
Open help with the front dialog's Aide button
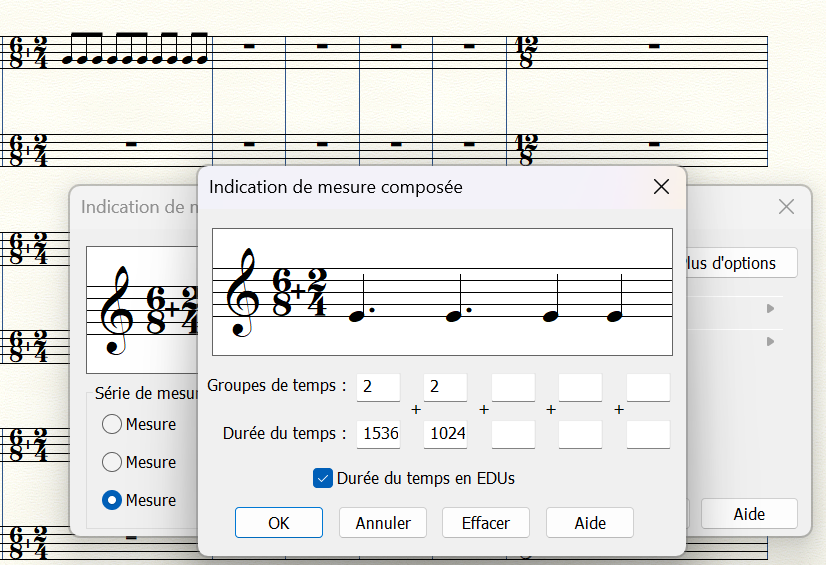pos(590,522)
